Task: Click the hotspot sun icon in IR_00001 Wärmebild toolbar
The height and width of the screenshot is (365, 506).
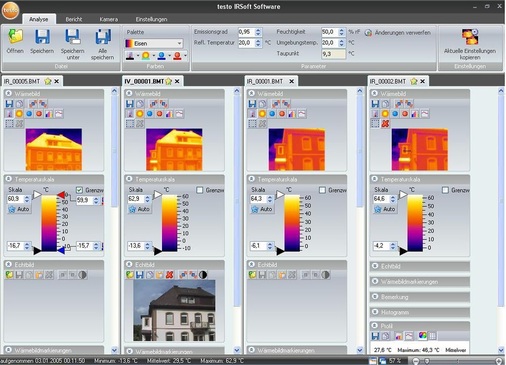Action: (x=262, y=114)
